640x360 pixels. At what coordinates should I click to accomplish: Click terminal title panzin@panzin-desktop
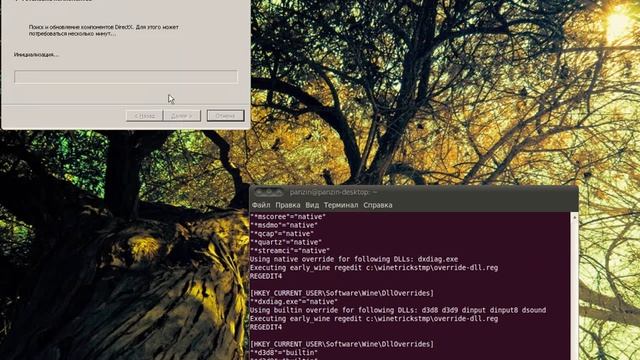(x=334, y=192)
